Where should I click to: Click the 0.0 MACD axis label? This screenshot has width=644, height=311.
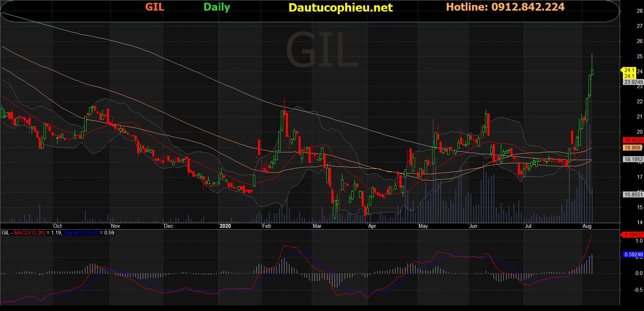pos(639,273)
